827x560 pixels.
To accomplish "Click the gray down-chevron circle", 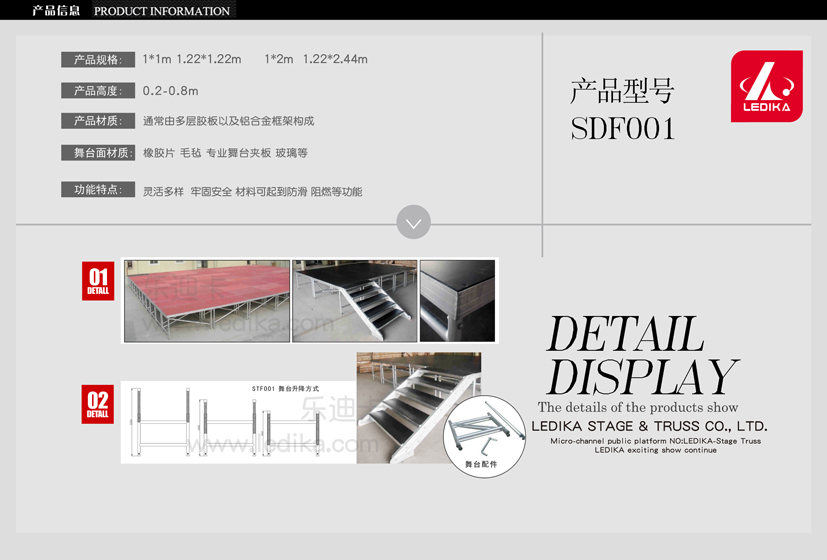I will pyautogui.click(x=414, y=222).
